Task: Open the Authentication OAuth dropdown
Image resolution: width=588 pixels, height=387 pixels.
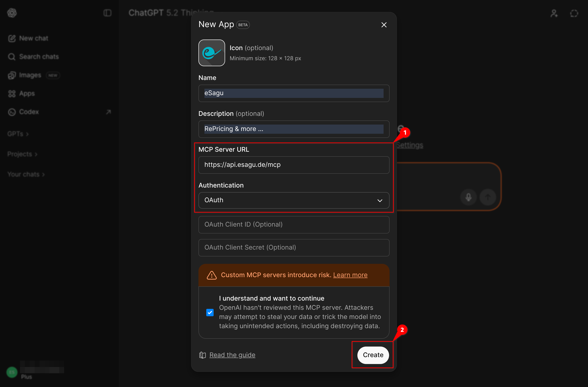Action: [294, 200]
